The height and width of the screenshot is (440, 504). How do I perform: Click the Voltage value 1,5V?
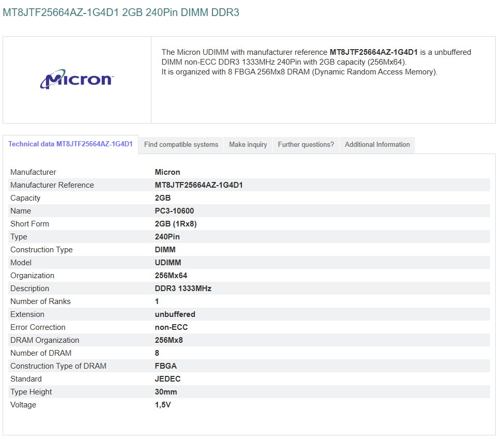pos(163,405)
